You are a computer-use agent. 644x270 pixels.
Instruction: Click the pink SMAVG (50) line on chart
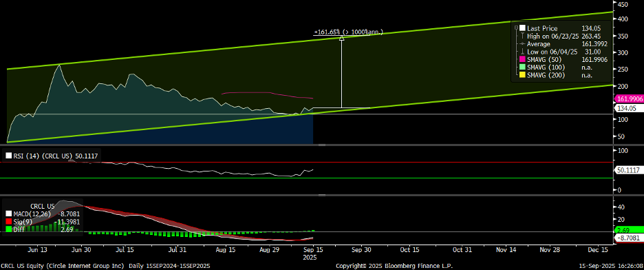pos(267,93)
